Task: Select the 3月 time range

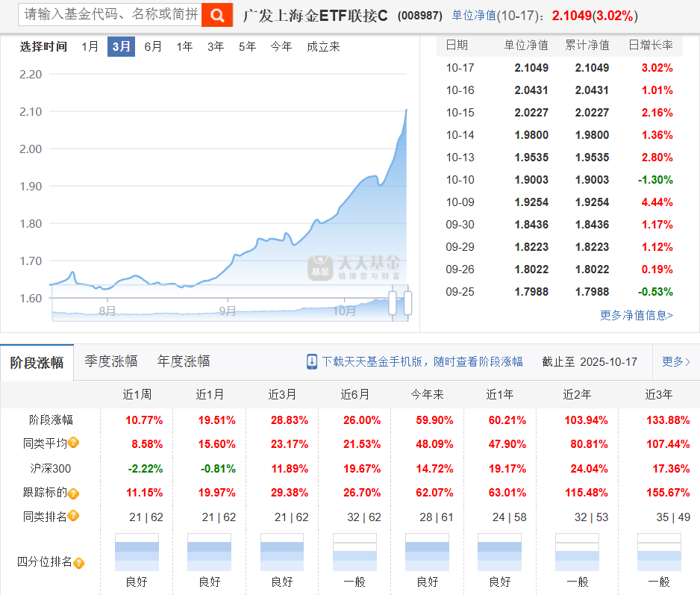Action: (x=121, y=46)
